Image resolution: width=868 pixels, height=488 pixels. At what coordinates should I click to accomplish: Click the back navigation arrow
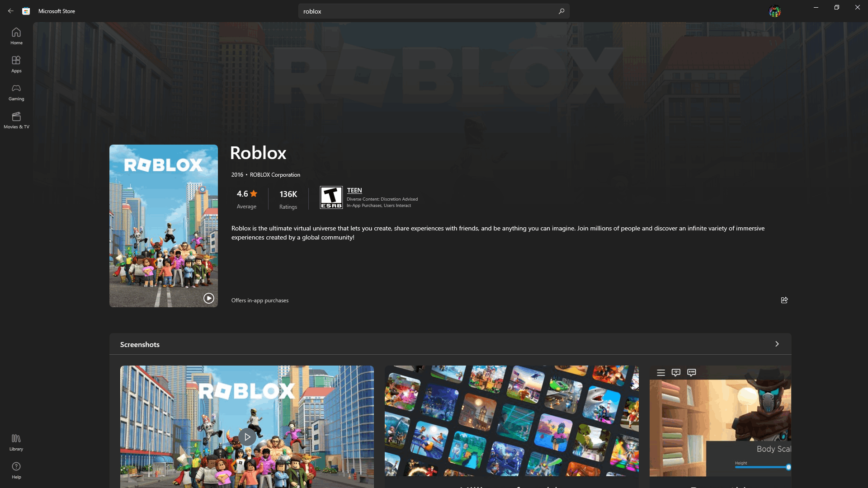pyautogui.click(x=11, y=11)
